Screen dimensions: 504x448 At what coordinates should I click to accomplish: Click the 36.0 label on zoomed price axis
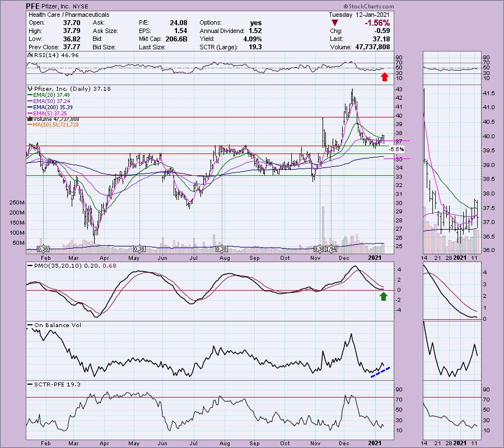[x=488, y=250]
